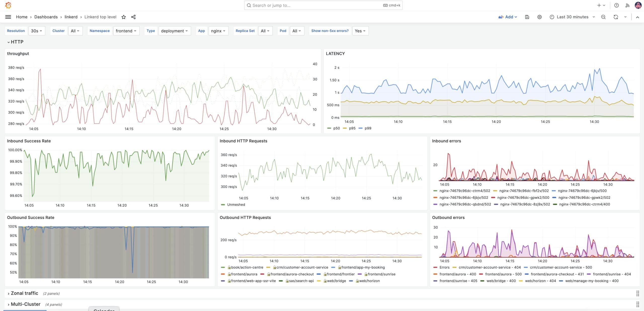The height and width of the screenshot is (311, 644).
Task: Open the Cluster All dropdown
Action: (75, 31)
